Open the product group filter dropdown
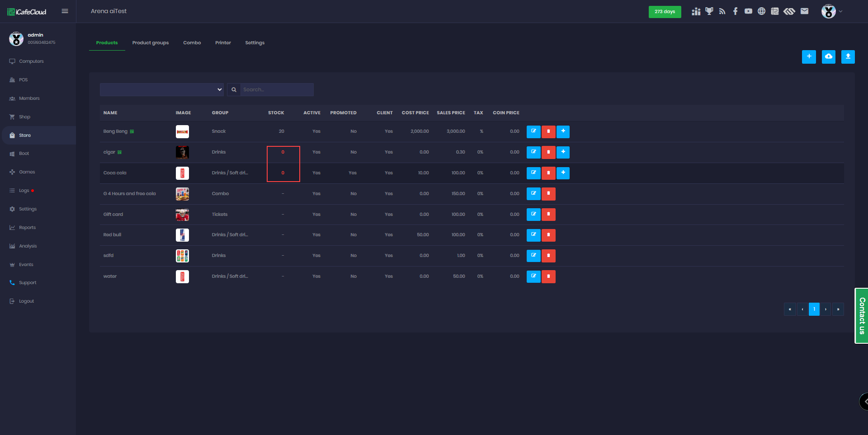 (x=162, y=89)
